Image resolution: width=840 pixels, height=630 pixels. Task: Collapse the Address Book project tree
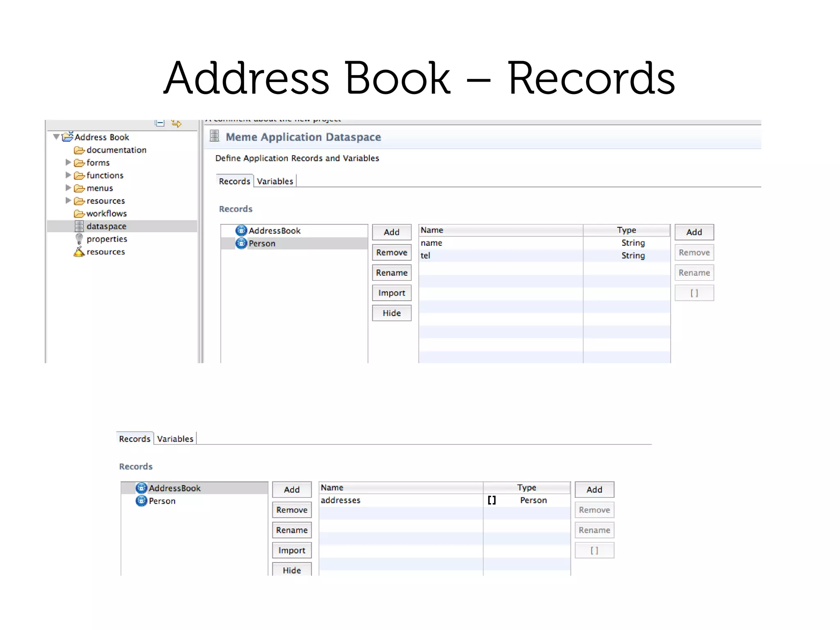56,137
